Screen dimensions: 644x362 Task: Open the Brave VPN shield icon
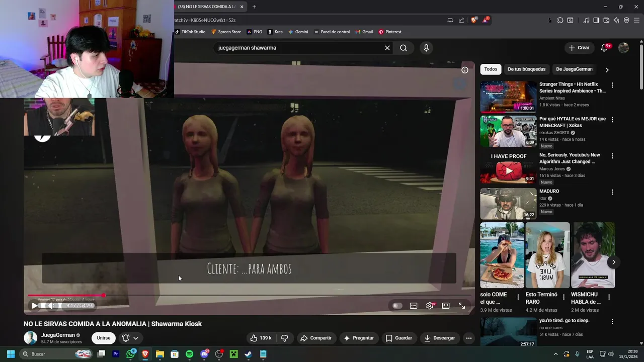(626, 20)
